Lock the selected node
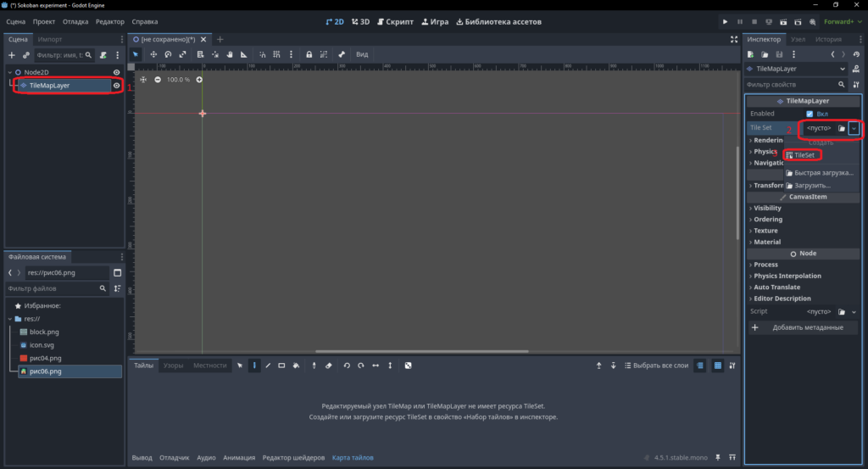Screen dimensions: 868x469 click(x=309, y=54)
